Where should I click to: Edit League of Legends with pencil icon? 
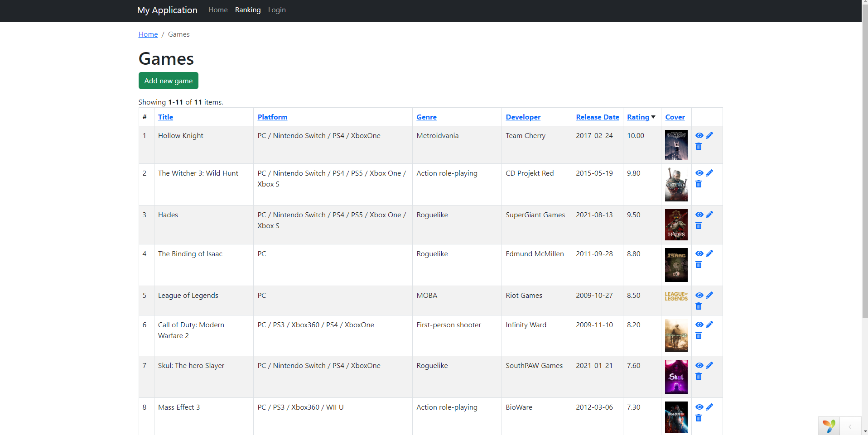709,295
